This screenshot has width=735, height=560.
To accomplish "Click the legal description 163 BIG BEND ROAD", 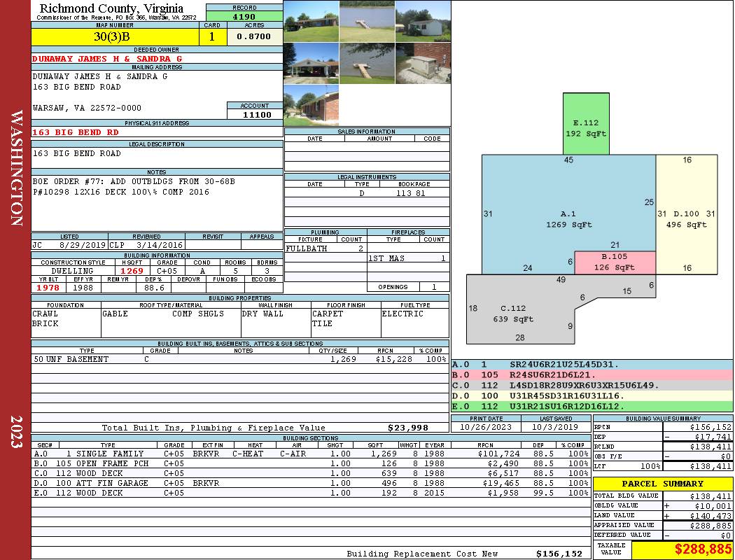I will (76, 153).
